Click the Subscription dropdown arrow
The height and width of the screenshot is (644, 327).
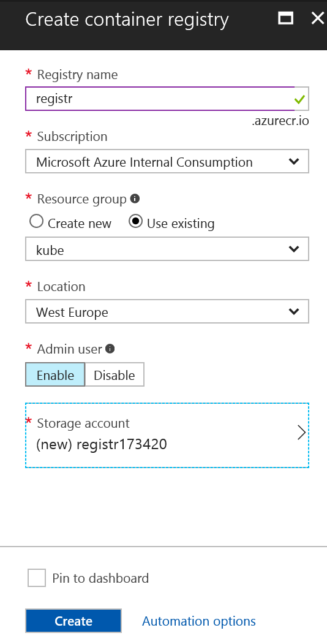click(x=294, y=161)
